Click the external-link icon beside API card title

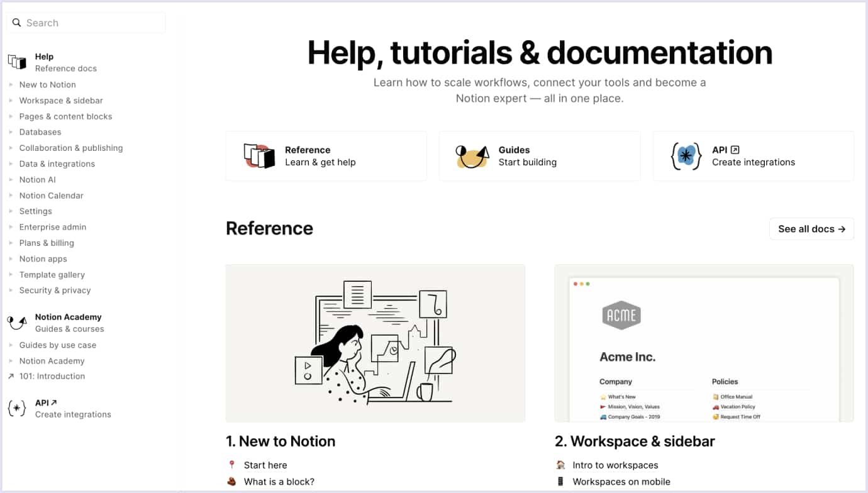click(735, 150)
